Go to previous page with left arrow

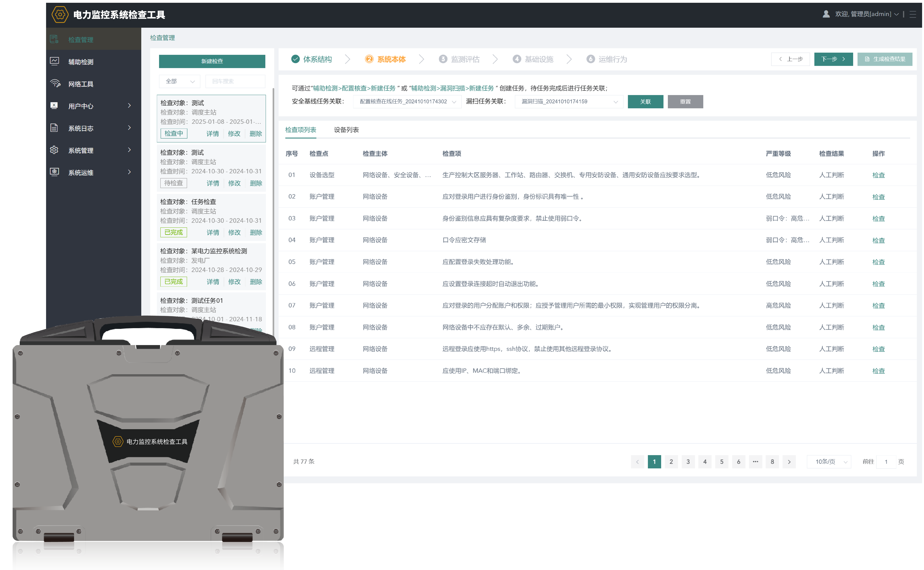click(x=638, y=462)
